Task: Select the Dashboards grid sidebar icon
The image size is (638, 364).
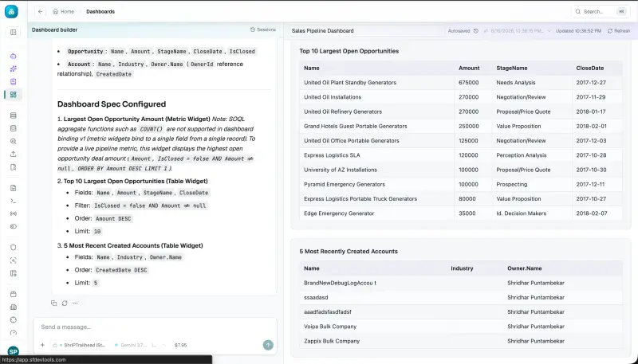Action: [14, 95]
